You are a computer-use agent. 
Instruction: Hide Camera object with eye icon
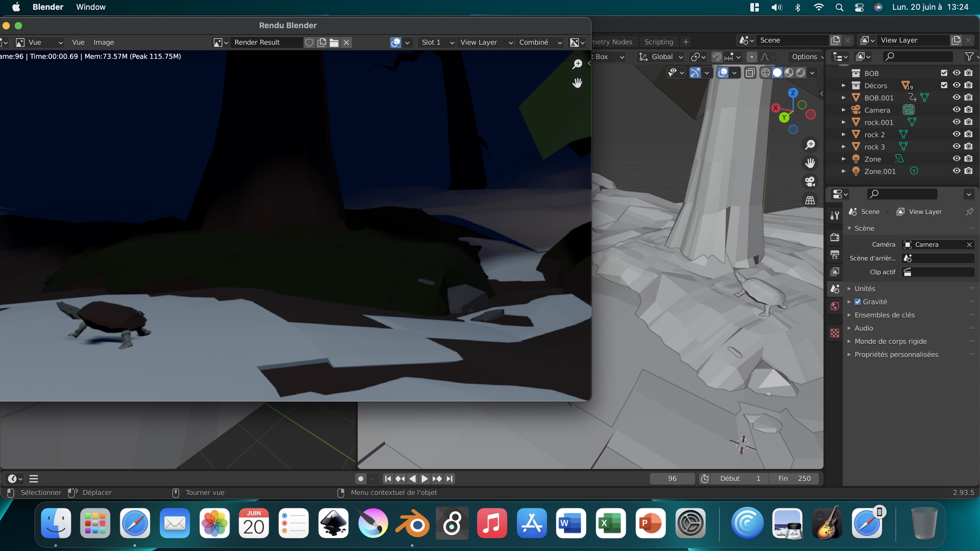coord(956,110)
